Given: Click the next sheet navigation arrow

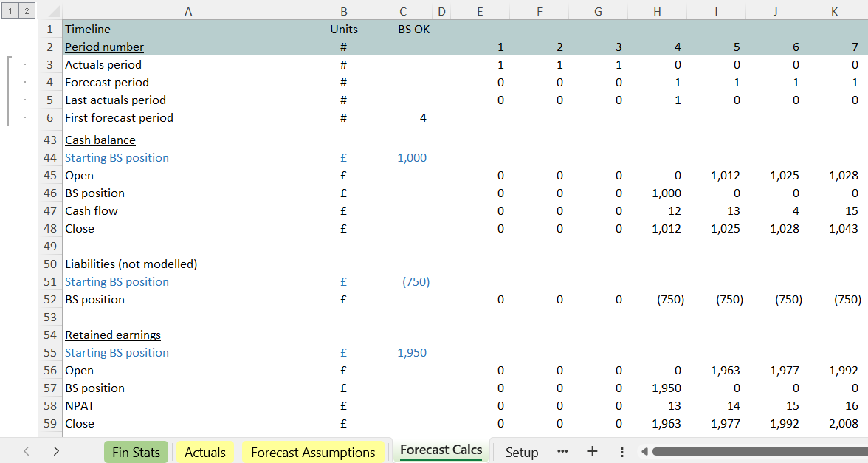Looking at the screenshot, I should pos(56,452).
